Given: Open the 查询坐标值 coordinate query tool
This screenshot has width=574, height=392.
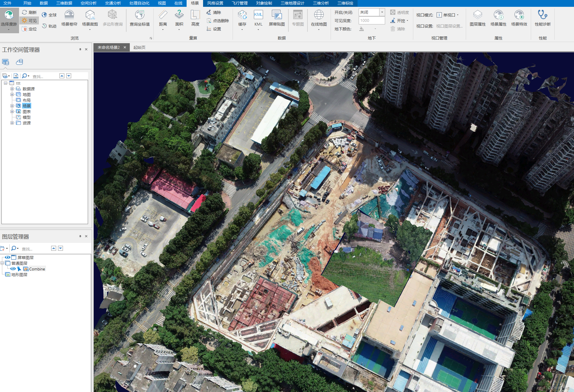Looking at the screenshot, I should click(x=139, y=15).
